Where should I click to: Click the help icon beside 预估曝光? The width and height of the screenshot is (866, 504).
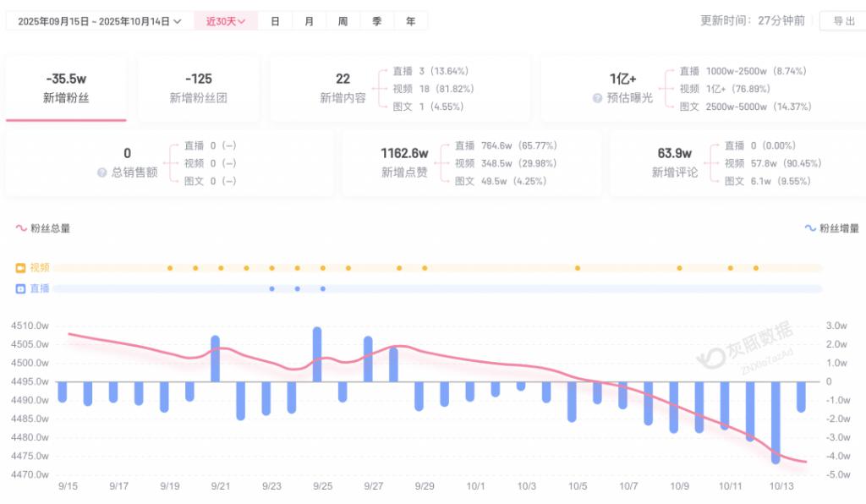[x=600, y=98]
